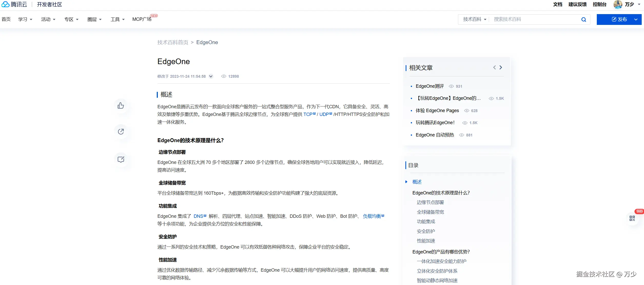Open 建议反馈 in the top bar

pyautogui.click(x=577, y=4)
